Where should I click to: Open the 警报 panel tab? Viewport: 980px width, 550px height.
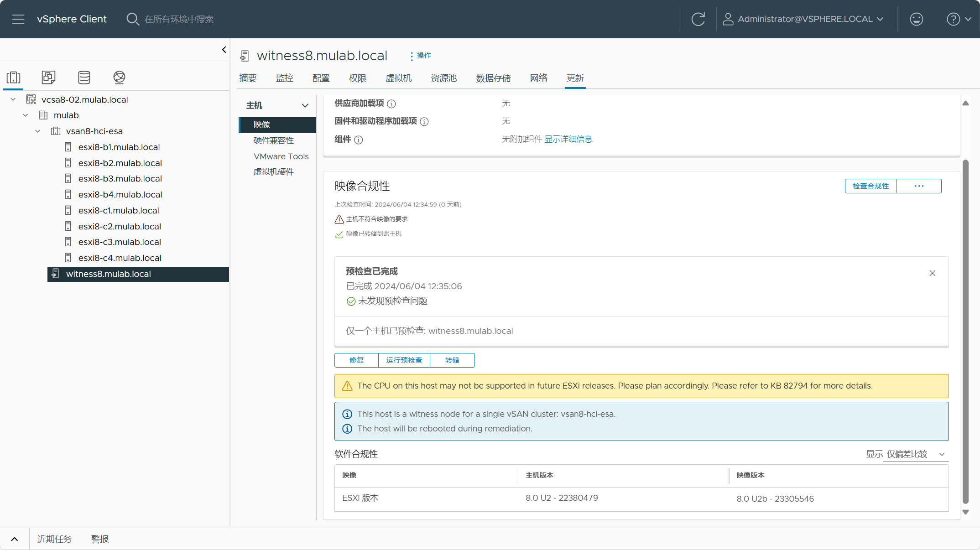pos(100,539)
